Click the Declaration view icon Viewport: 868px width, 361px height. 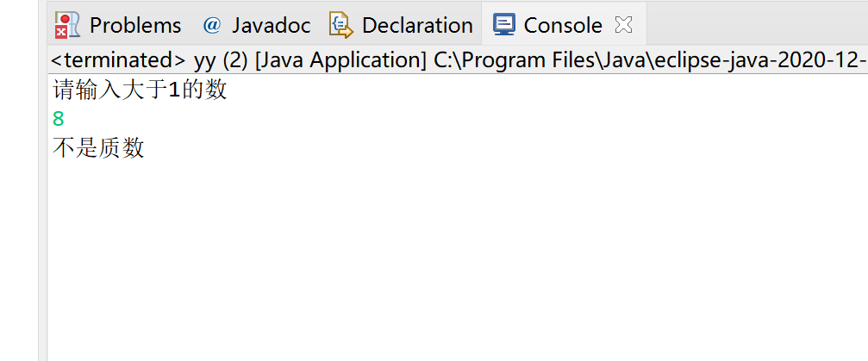[341, 25]
